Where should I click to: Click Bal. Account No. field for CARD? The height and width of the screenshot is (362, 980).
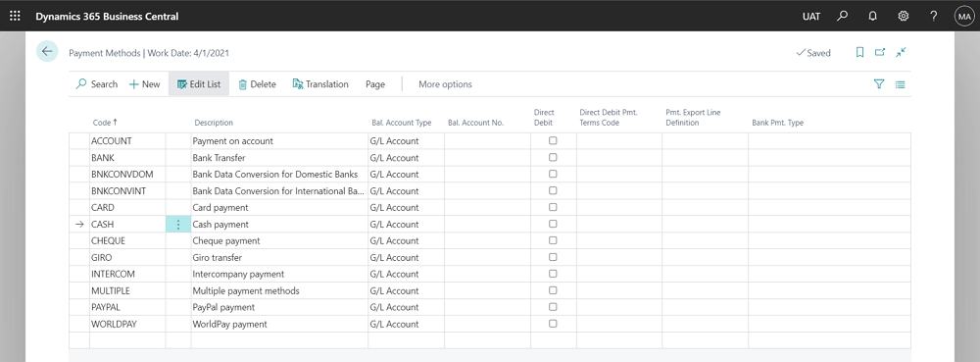coord(487,208)
